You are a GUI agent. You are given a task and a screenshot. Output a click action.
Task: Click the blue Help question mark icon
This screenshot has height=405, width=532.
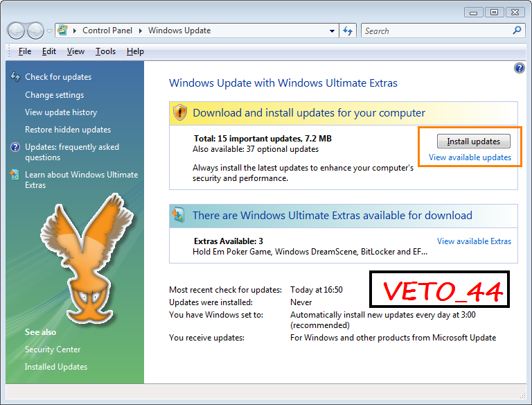[x=519, y=68]
